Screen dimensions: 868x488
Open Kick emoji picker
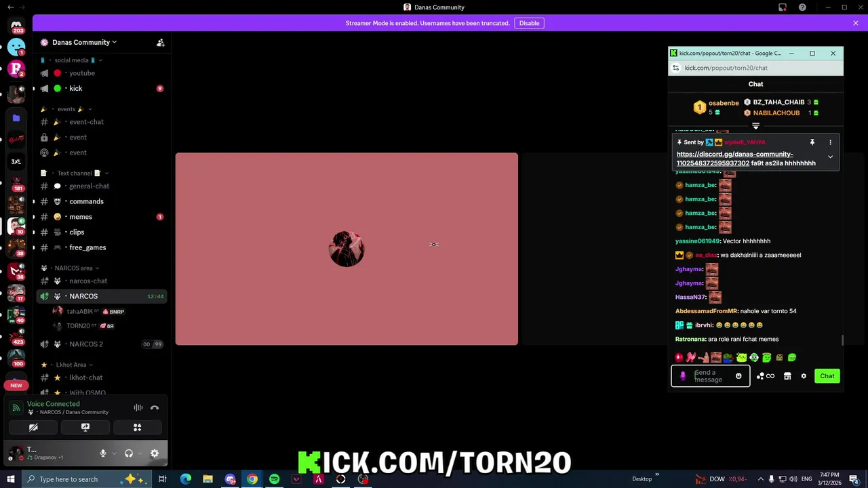pos(738,376)
